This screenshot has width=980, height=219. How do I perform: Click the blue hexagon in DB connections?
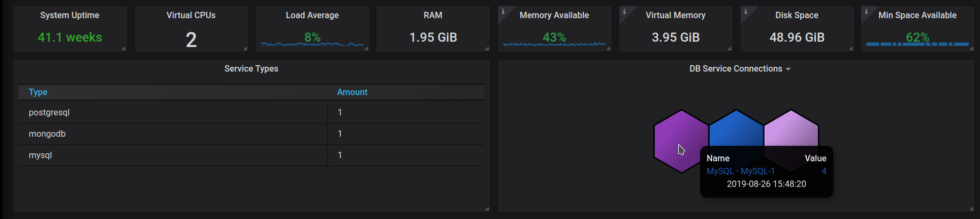click(736, 129)
